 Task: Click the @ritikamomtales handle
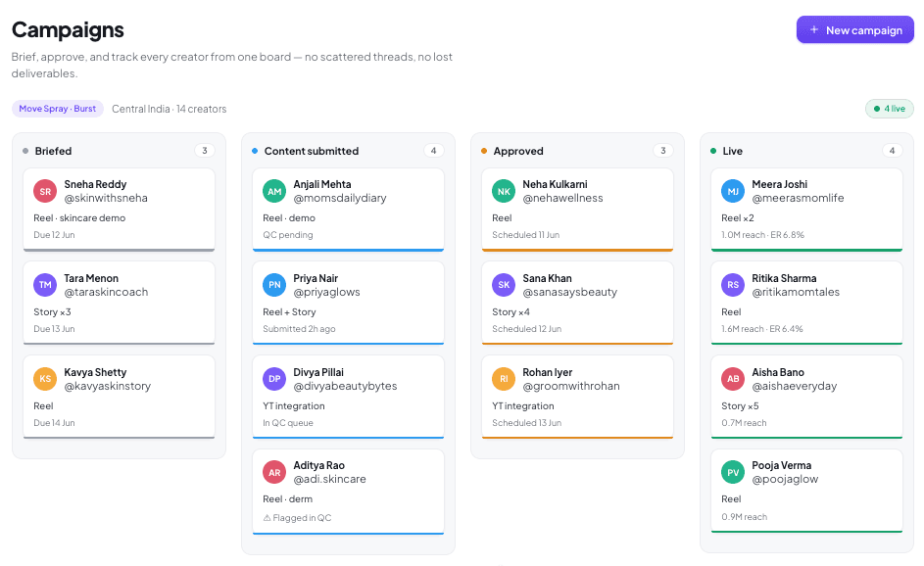[x=796, y=292]
